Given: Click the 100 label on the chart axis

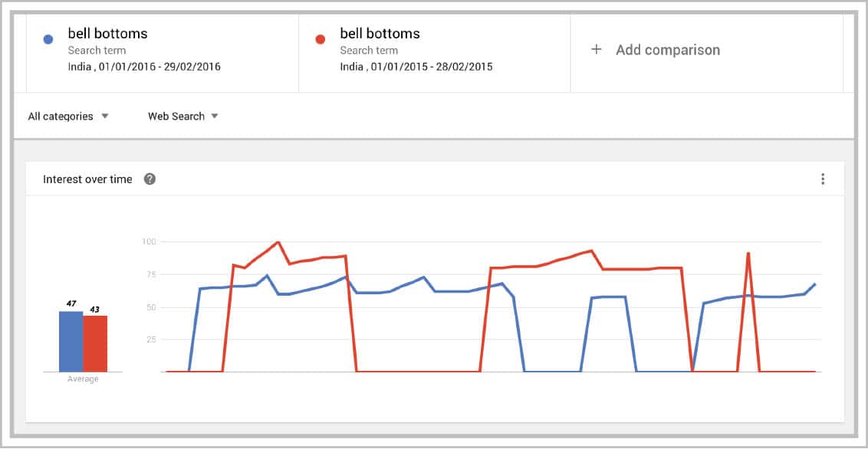Looking at the screenshot, I should point(148,242).
